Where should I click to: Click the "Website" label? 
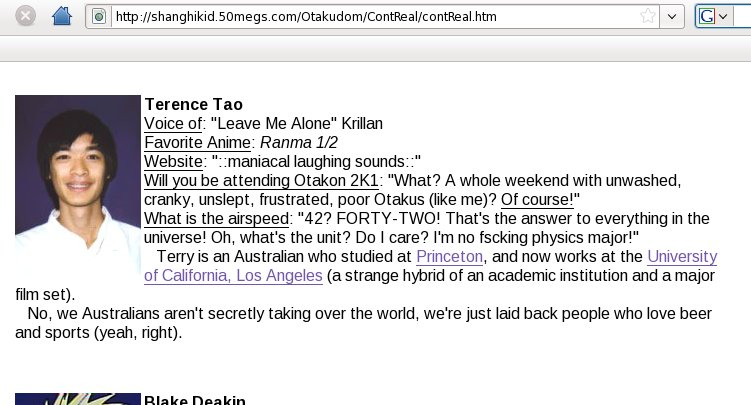coord(173,162)
